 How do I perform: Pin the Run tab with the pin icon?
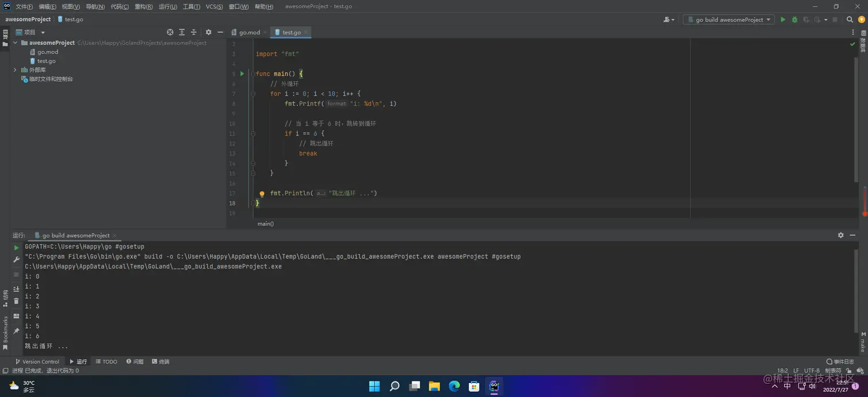point(16,331)
